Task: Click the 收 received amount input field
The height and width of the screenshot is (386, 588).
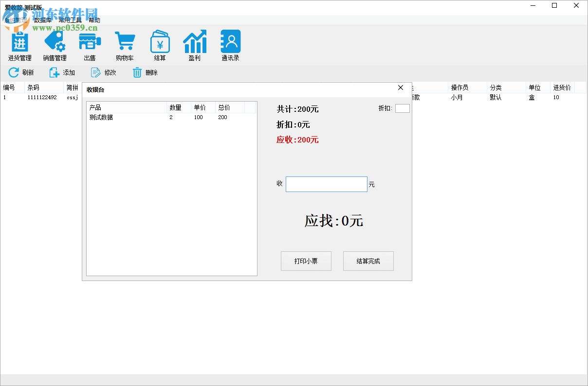Action: coord(326,184)
